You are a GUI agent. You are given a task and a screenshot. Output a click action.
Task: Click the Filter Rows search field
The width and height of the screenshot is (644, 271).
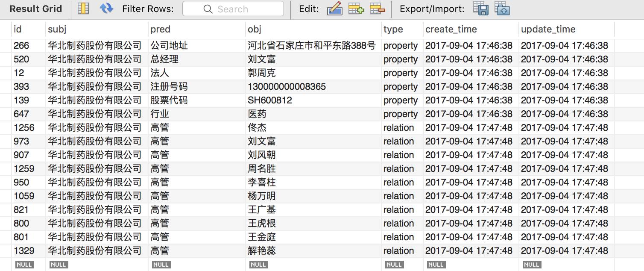233,9
